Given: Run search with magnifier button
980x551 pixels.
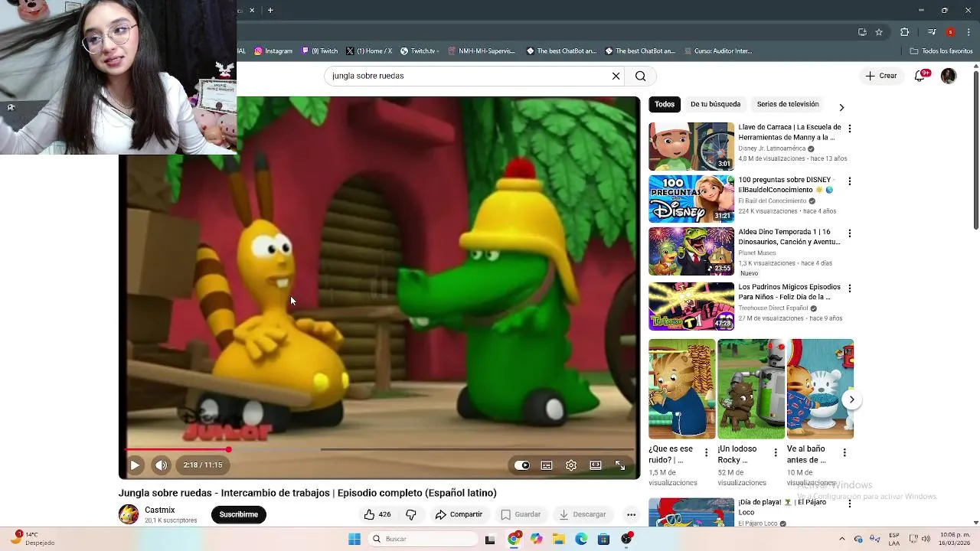Looking at the screenshot, I should point(641,76).
